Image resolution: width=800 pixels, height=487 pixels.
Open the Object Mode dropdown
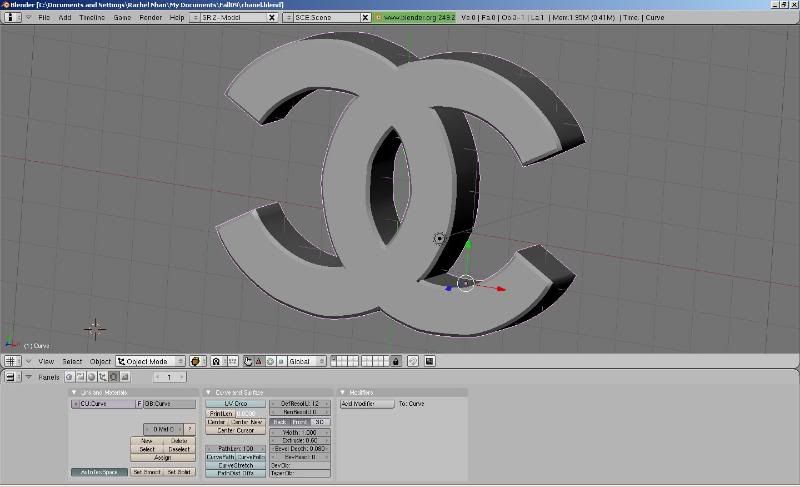(x=151, y=361)
